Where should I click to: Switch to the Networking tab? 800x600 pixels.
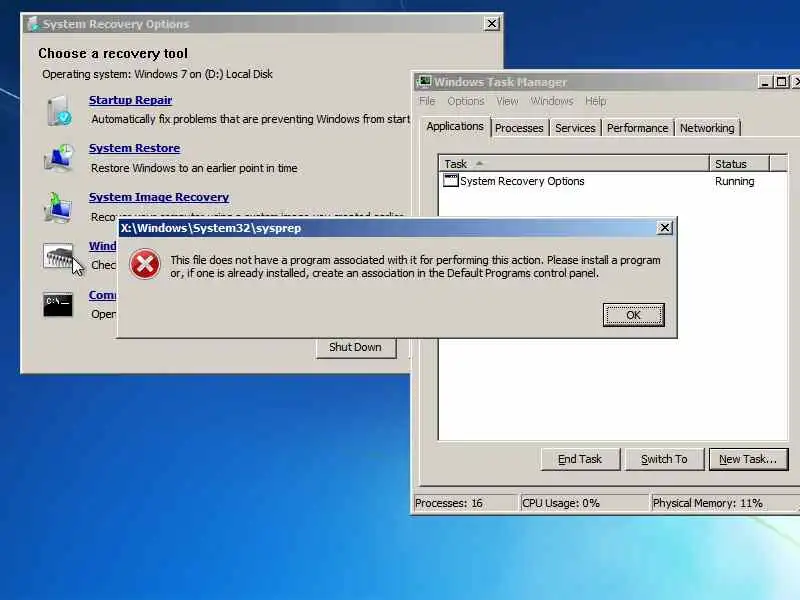pos(707,128)
